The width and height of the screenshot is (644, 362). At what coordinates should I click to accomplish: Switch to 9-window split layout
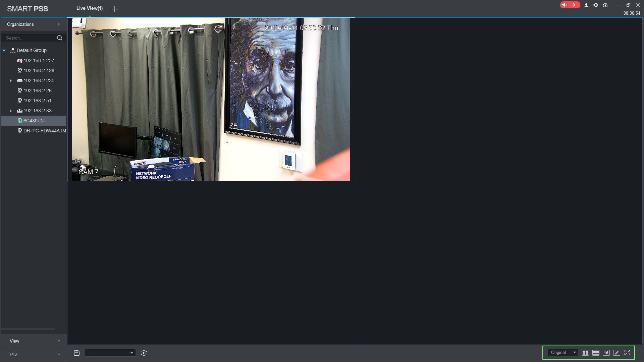596,353
